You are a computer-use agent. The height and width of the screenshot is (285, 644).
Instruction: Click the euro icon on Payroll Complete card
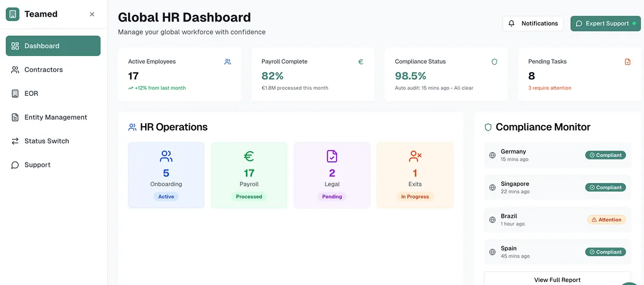361,62
